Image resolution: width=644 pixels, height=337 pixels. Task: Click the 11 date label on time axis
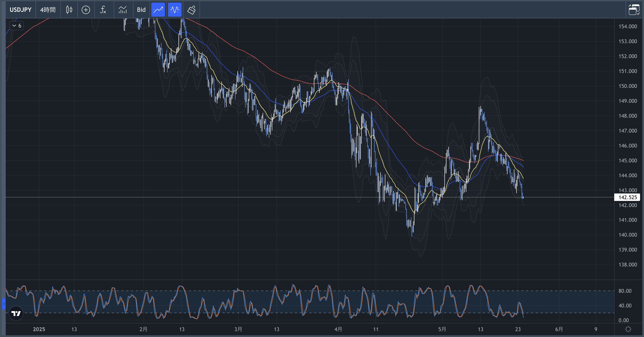pyautogui.click(x=376, y=329)
